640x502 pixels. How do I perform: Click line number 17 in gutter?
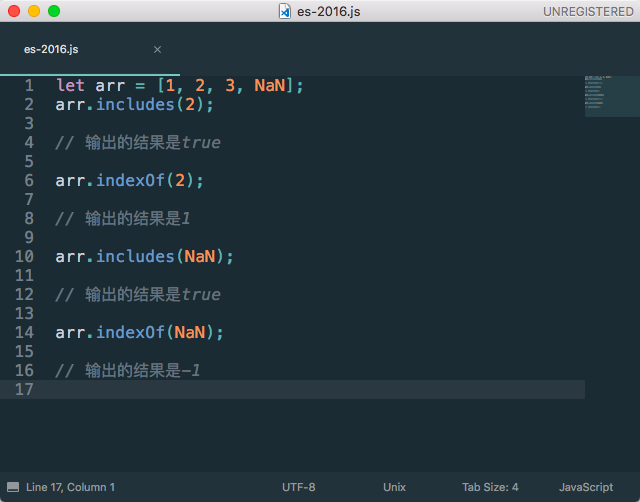coord(24,389)
